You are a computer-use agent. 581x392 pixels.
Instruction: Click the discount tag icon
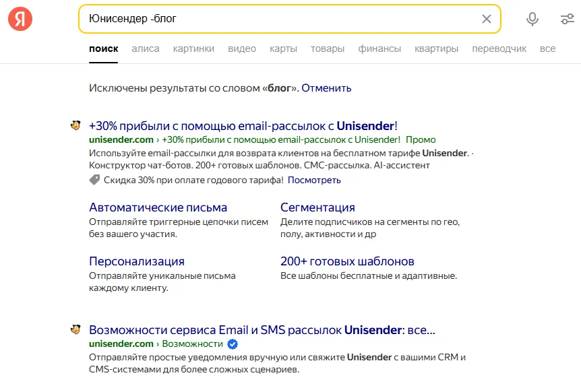pyautogui.click(x=95, y=180)
